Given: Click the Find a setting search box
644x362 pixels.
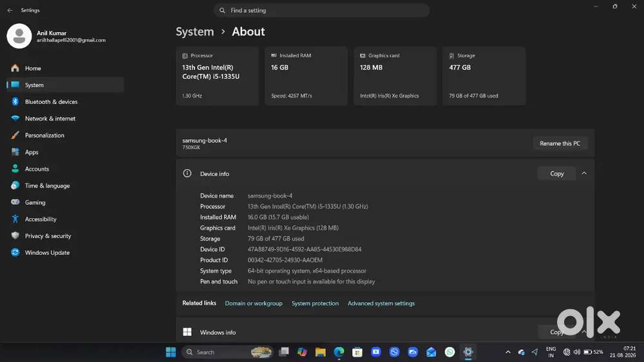Looking at the screenshot, I should pyautogui.click(x=321, y=10).
